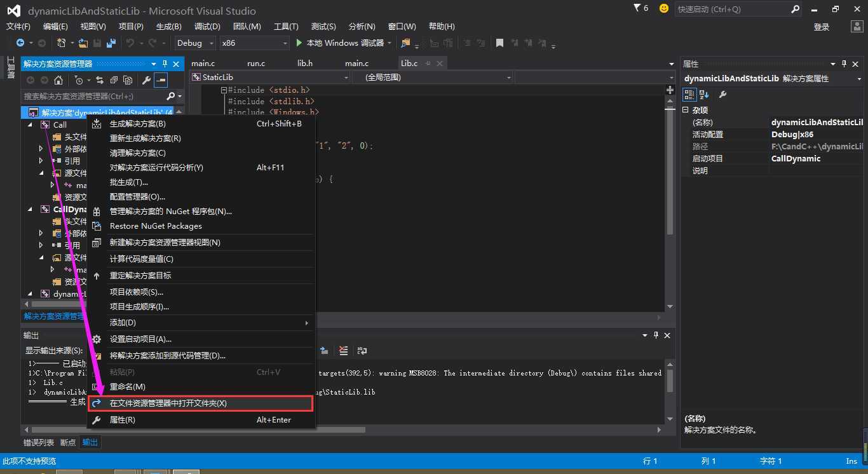Image resolution: width=868 pixels, height=474 pixels.
Task: Click Home icon in Solution Explorer toolbar
Action: pyautogui.click(x=58, y=80)
